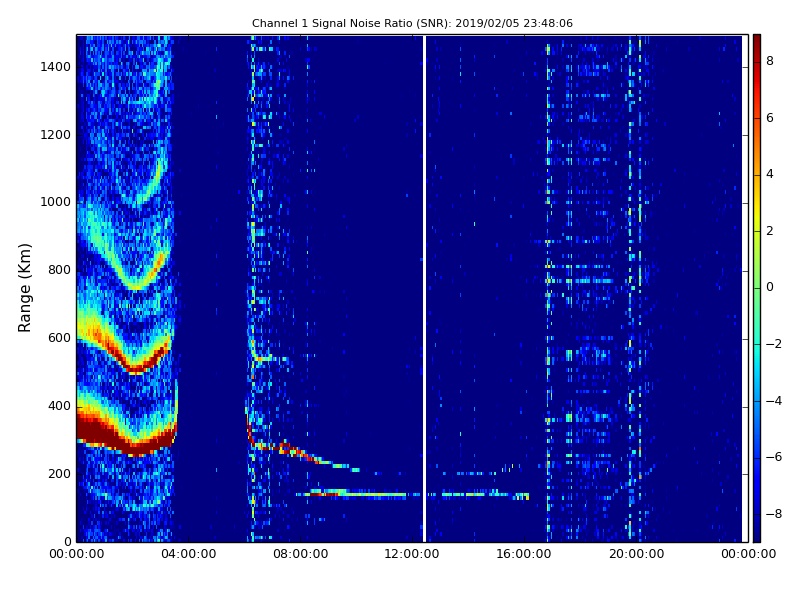Click the 1000 range tick label
This screenshot has height=600, width=800.
[x=55, y=202]
